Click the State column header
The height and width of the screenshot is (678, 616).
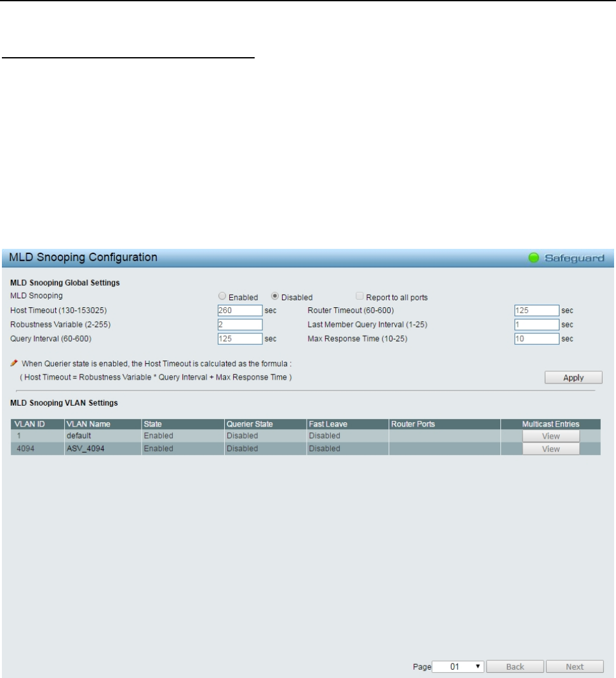click(x=183, y=424)
